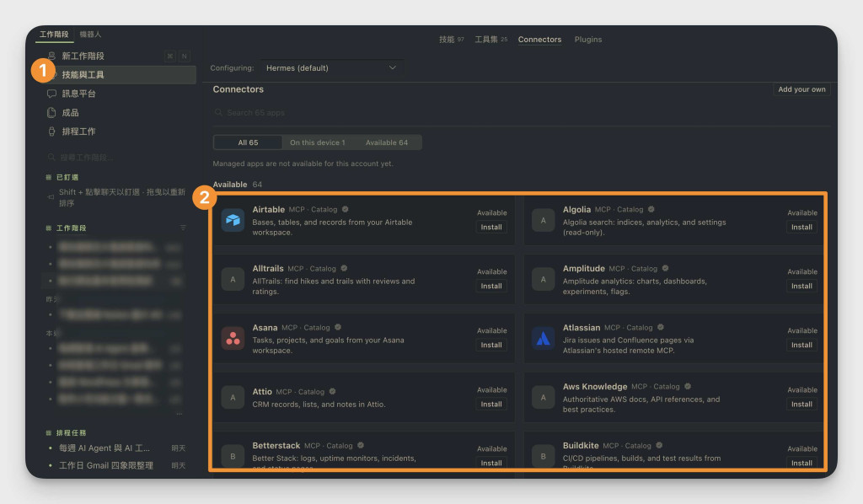Show the All 65 connectors filter

click(248, 142)
